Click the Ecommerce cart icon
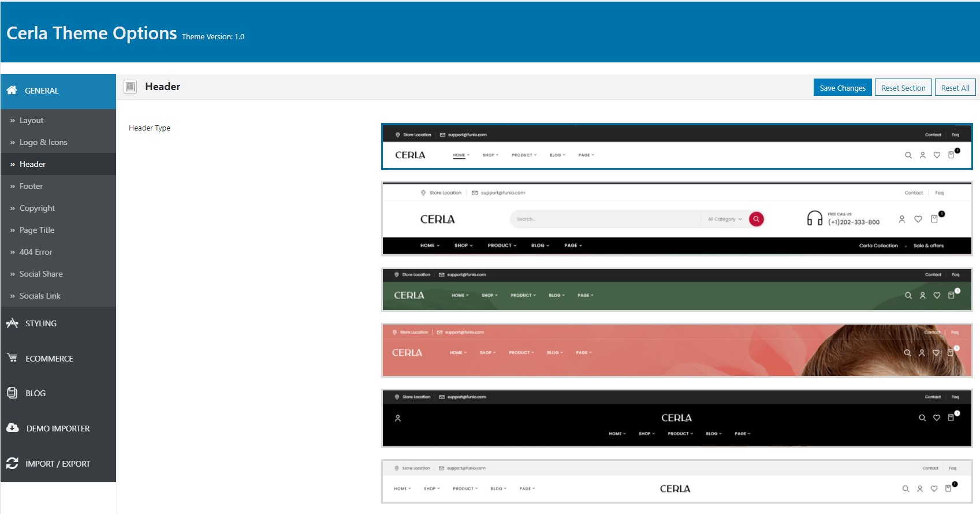980x514 pixels. point(12,357)
